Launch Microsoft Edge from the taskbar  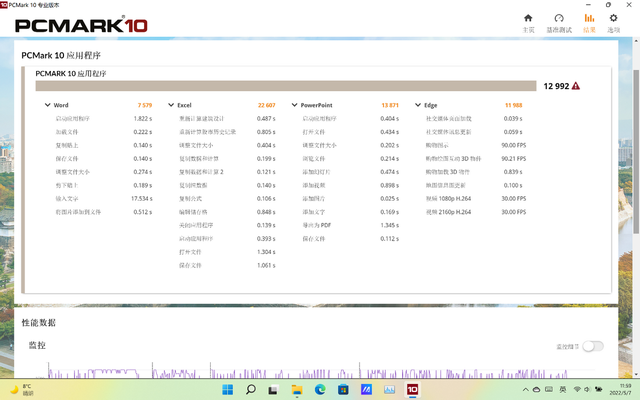[x=320, y=389]
